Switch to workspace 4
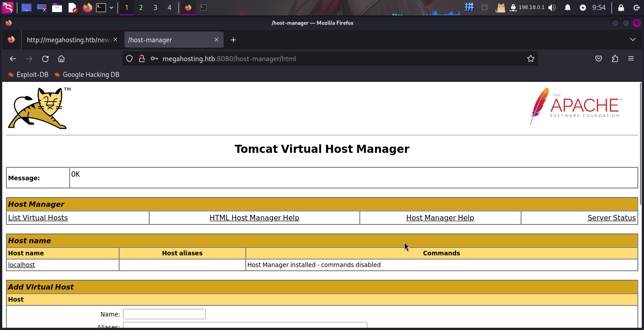 pyautogui.click(x=169, y=8)
